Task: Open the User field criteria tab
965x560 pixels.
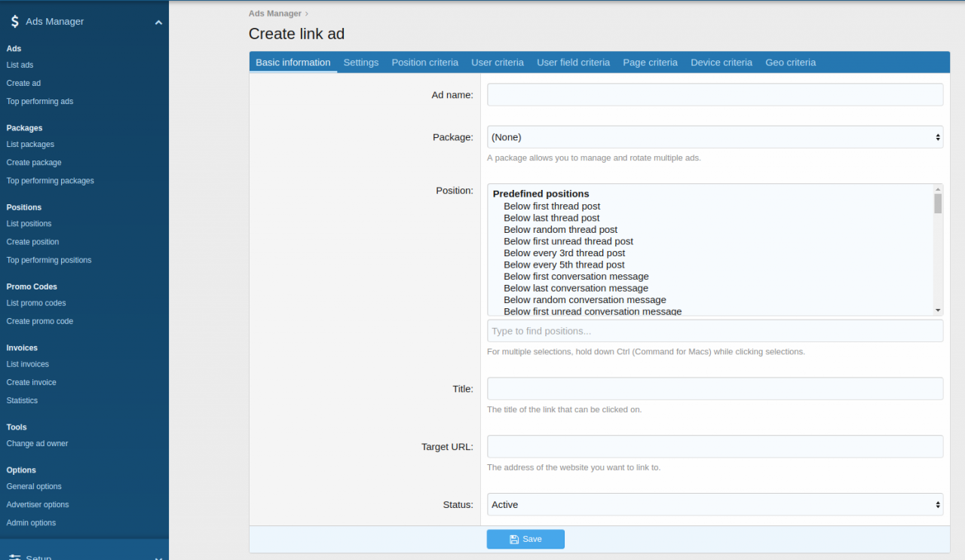Action: pos(573,62)
